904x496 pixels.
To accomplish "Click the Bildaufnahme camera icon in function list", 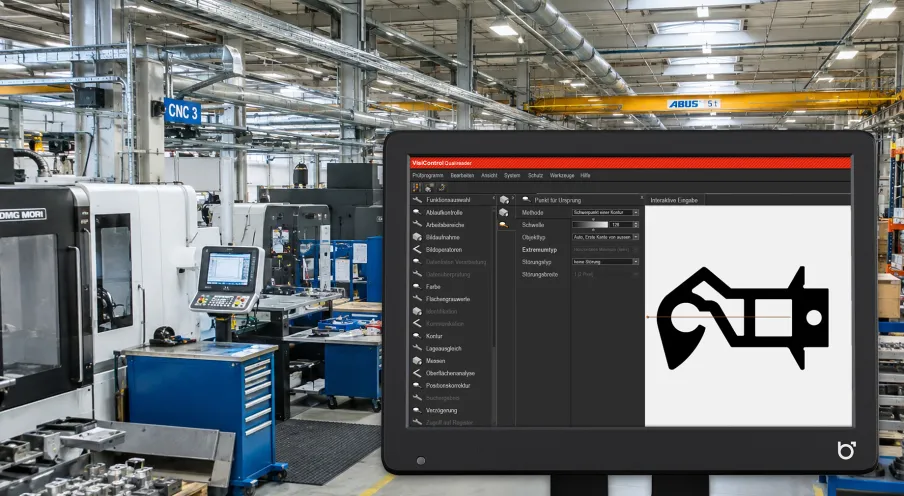I will click(417, 237).
